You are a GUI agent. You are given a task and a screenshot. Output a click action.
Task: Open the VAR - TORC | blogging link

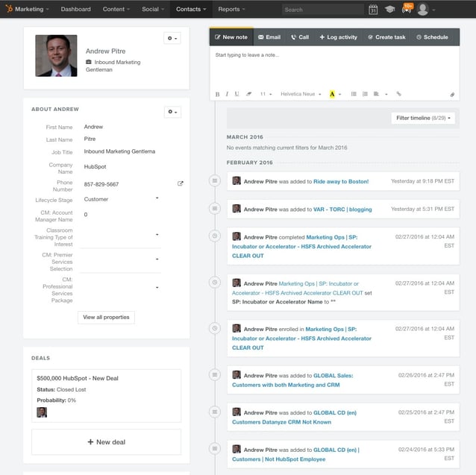click(x=342, y=210)
